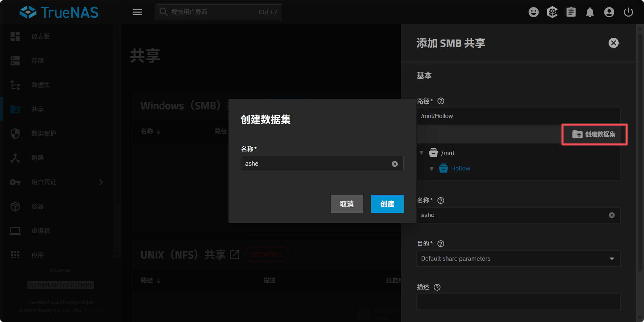Close the Add SMB Share panel
This screenshot has width=644, height=322.
[613, 43]
